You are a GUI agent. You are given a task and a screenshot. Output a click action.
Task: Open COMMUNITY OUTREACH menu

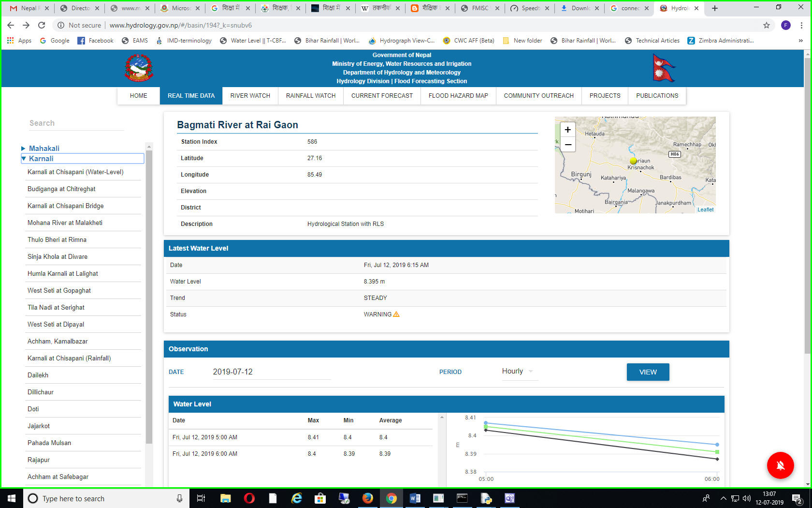click(x=539, y=96)
